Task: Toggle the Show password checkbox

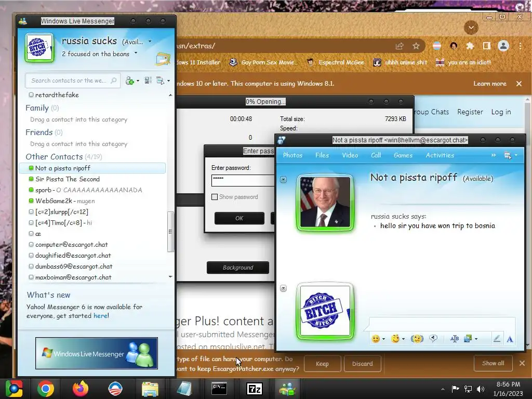Action: (x=215, y=197)
